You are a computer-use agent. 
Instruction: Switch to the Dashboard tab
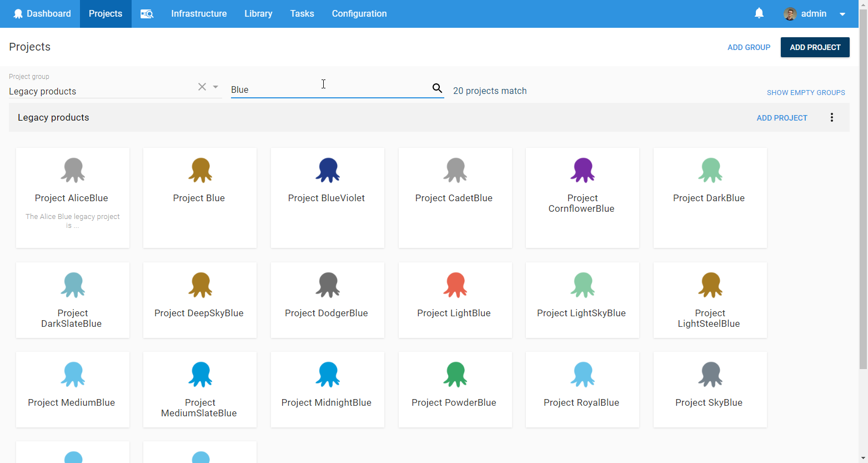[42, 13]
